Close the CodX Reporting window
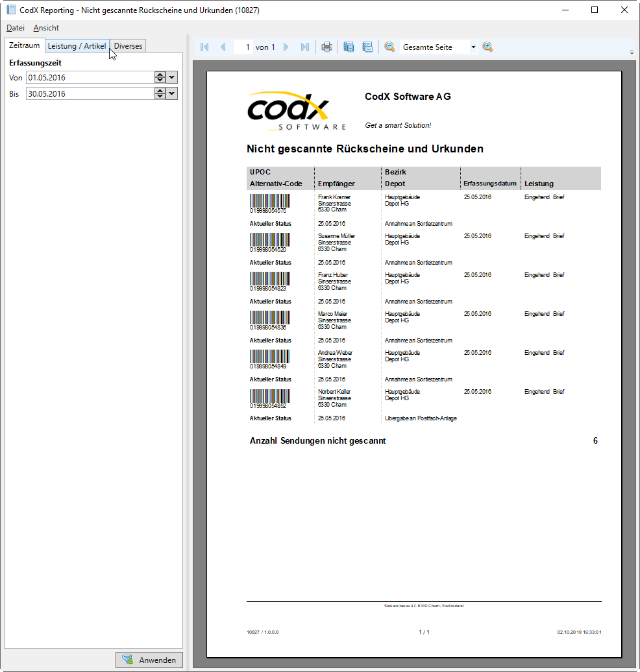 point(624,10)
